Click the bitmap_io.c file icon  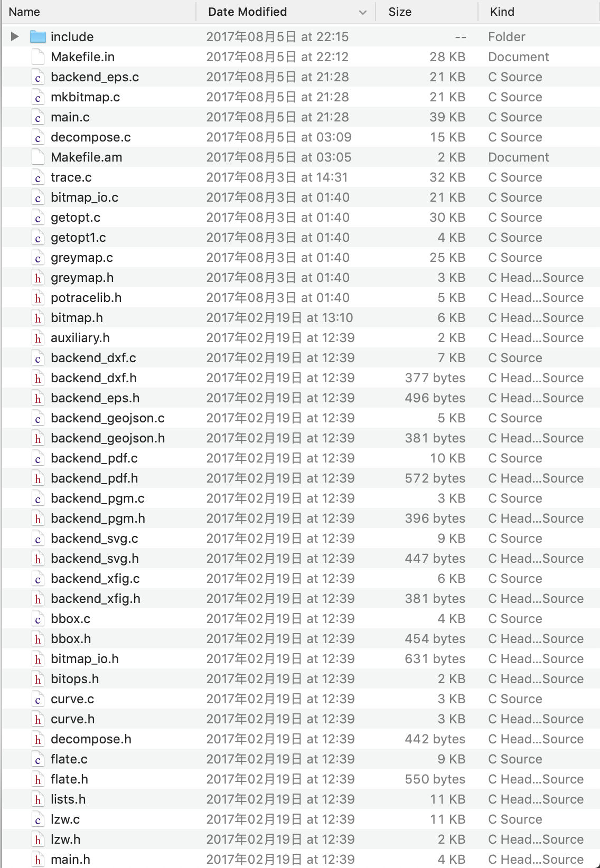[x=38, y=197]
